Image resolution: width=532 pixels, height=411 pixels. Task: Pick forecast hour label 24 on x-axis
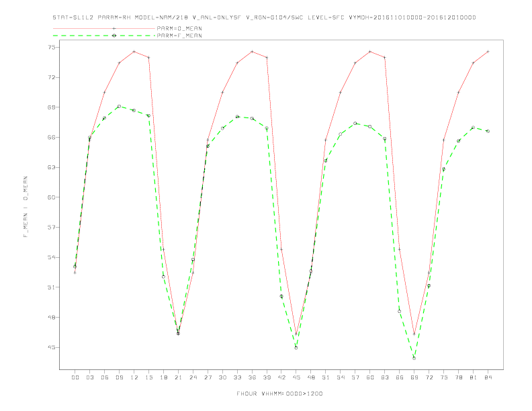[193, 377]
